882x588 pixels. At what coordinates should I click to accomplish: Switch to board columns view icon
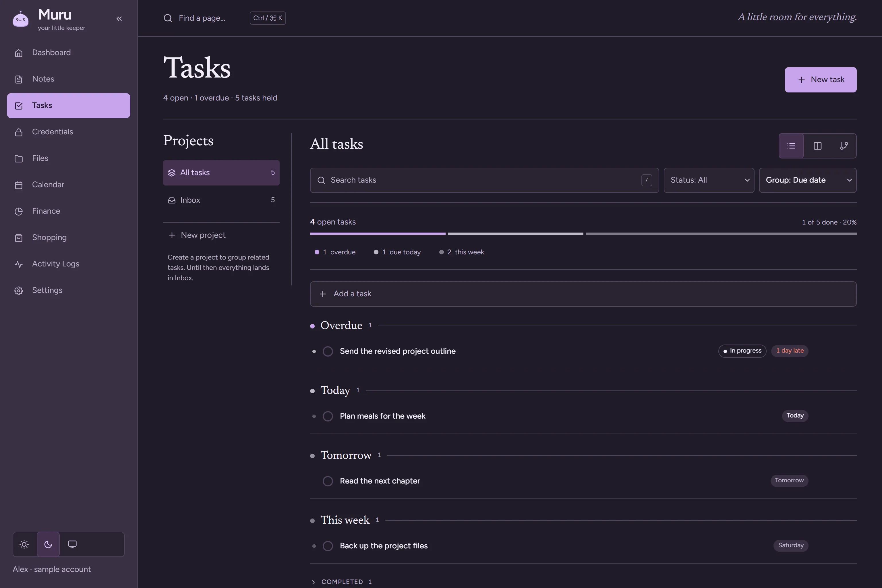click(817, 146)
